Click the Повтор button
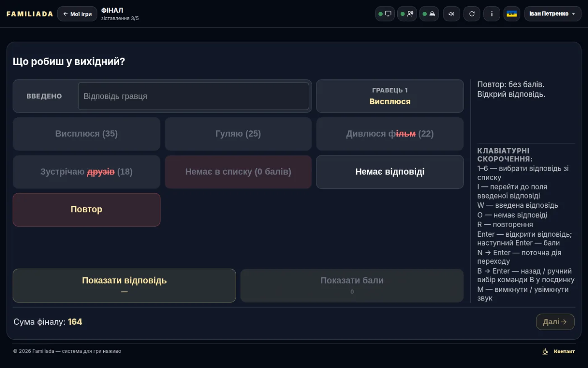Viewport: 588px width, 368px height. (x=87, y=209)
